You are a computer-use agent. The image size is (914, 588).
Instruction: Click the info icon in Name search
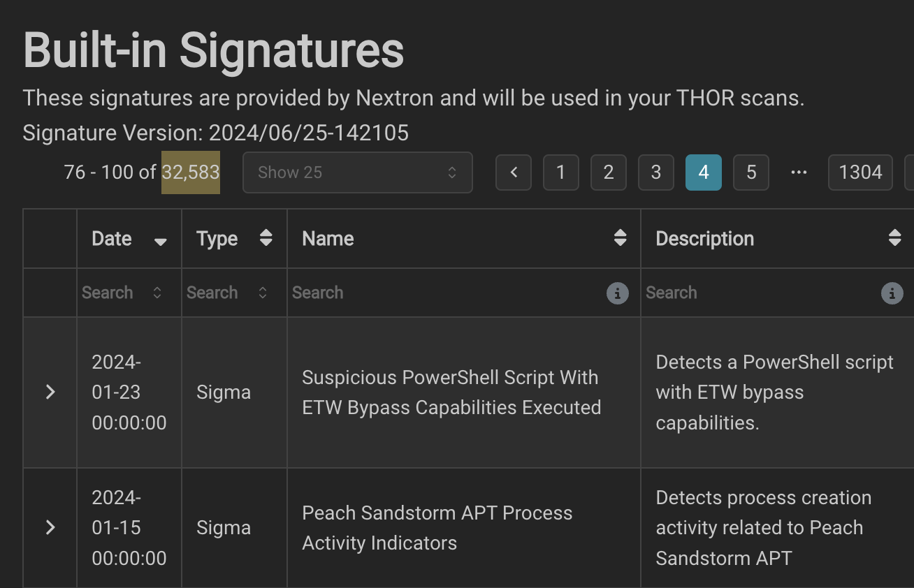(617, 293)
